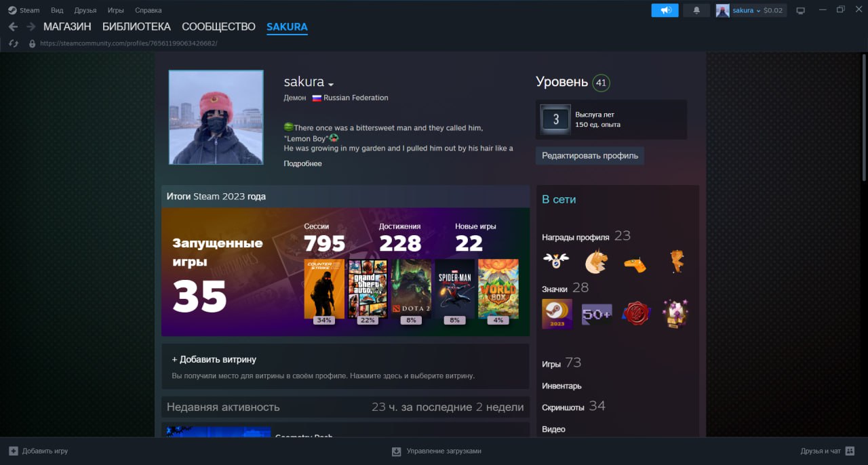Screen dimensions: 868x465
Task: Open the orange seahorse profile award icon
Action: click(677, 261)
